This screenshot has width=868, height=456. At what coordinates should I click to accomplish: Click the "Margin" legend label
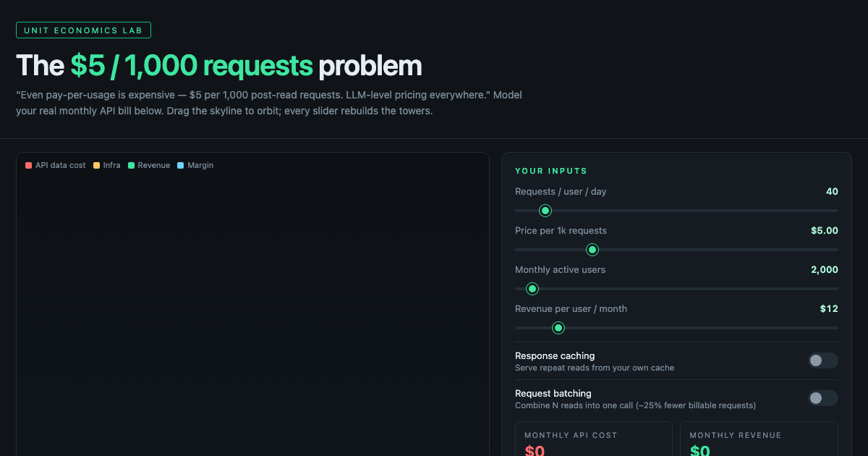click(200, 166)
